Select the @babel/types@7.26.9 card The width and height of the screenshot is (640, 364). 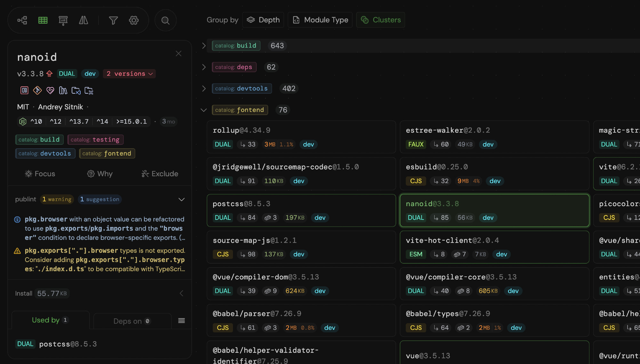pyautogui.click(x=494, y=321)
